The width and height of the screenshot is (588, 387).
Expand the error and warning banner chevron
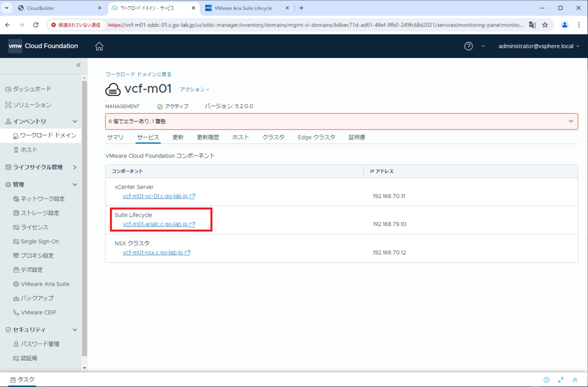click(571, 121)
